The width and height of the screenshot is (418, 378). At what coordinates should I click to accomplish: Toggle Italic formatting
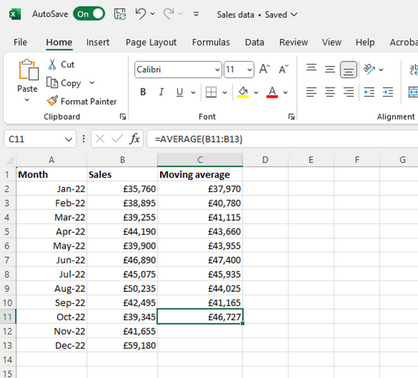(x=161, y=92)
